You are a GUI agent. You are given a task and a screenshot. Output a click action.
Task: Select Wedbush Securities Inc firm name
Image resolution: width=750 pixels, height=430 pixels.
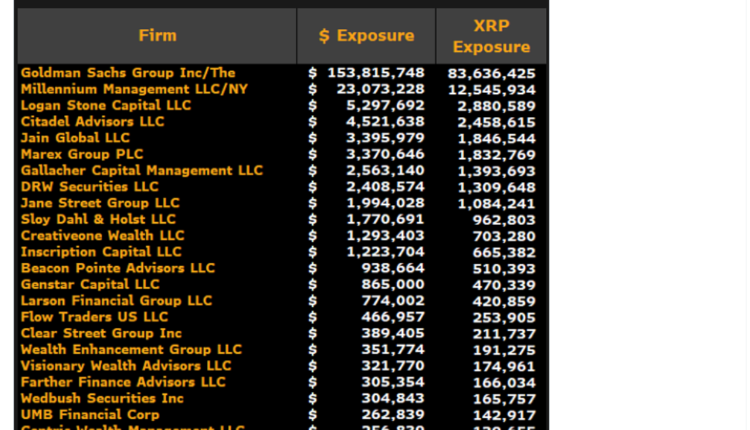(102, 398)
